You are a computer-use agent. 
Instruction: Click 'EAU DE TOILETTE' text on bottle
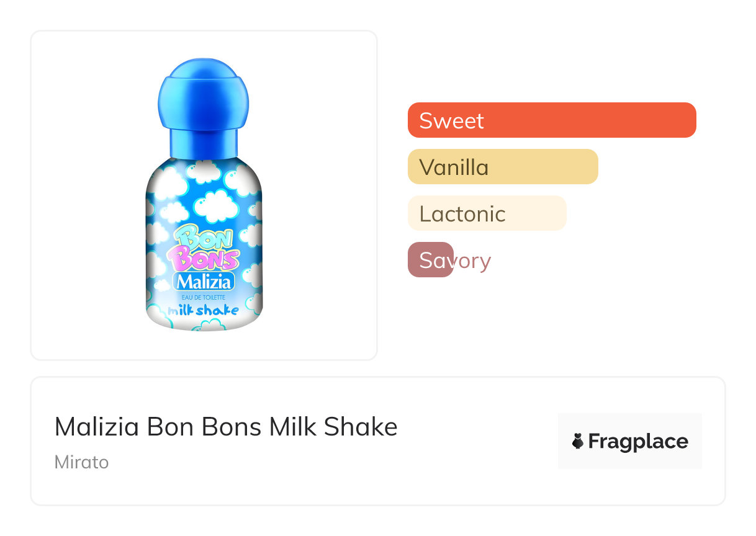pyautogui.click(x=204, y=298)
